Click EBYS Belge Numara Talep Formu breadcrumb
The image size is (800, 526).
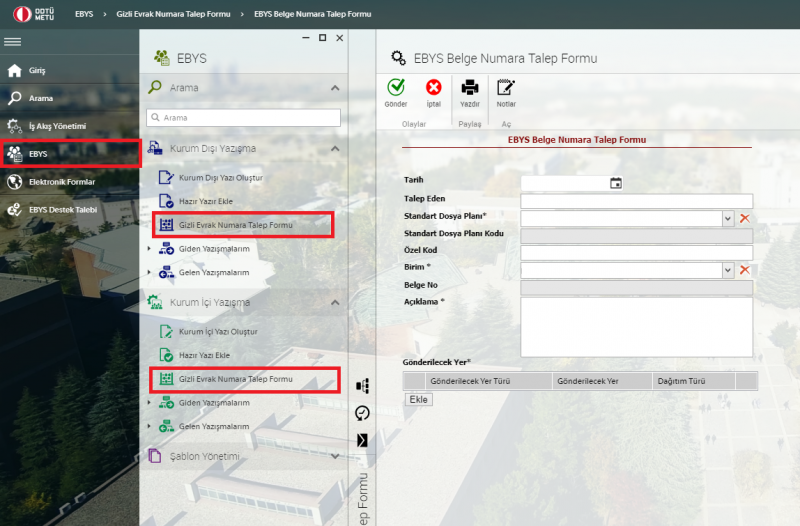pyautogui.click(x=312, y=14)
